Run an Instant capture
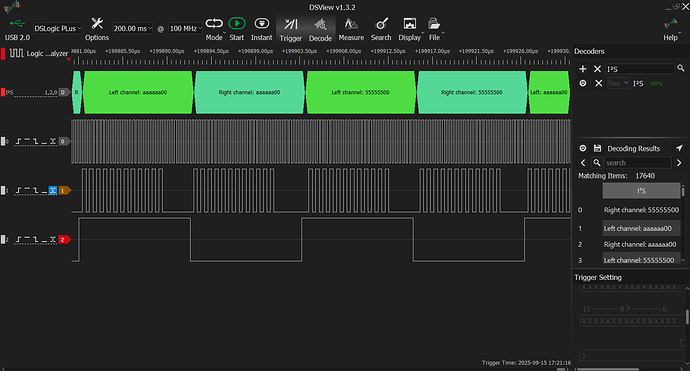 tap(261, 29)
